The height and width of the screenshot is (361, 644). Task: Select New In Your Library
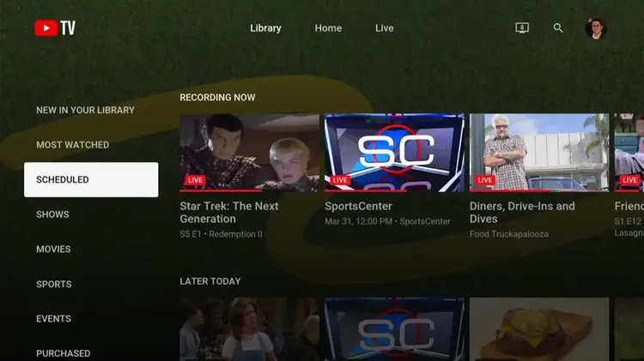pyautogui.click(x=85, y=110)
